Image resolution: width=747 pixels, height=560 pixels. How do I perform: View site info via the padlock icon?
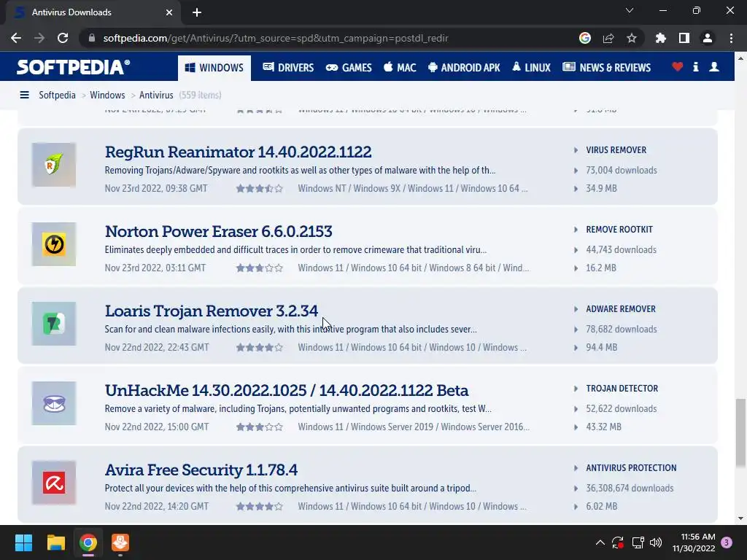coord(92,38)
